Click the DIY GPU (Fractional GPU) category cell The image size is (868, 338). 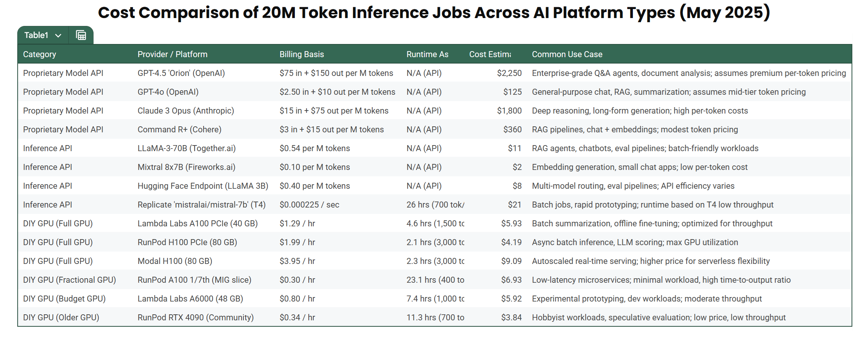point(69,280)
